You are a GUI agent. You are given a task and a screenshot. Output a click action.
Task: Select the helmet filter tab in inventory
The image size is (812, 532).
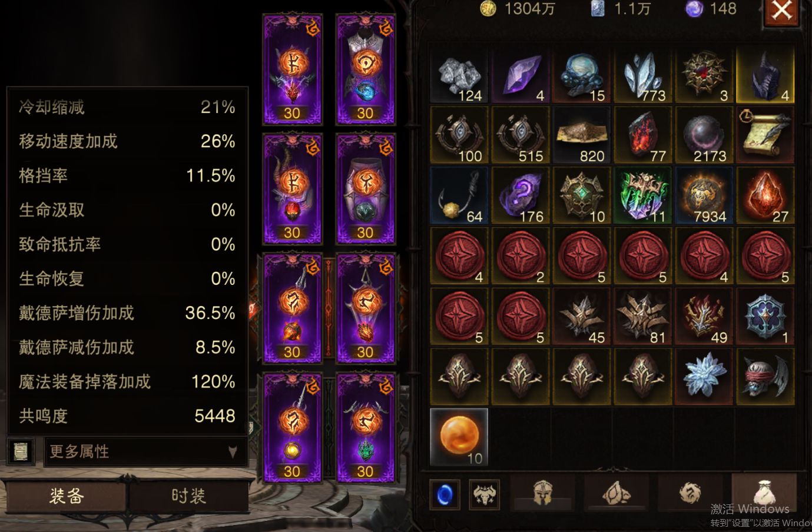click(x=542, y=493)
